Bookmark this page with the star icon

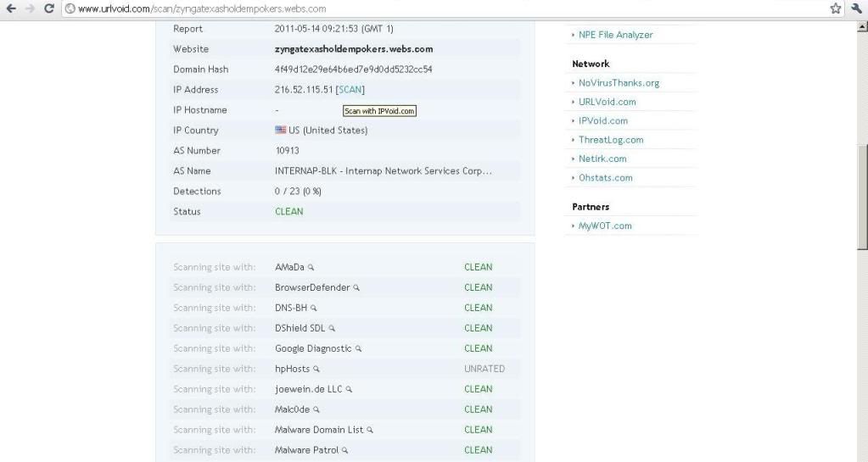836,8
